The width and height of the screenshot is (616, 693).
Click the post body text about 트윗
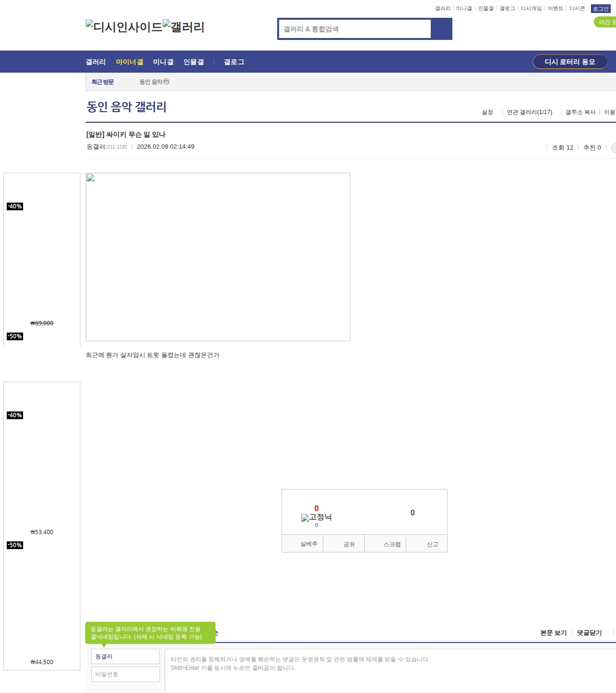click(x=153, y=355)
